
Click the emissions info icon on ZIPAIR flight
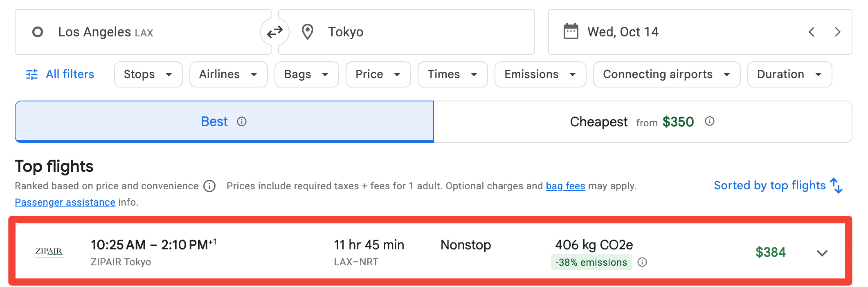click(642, 262)
